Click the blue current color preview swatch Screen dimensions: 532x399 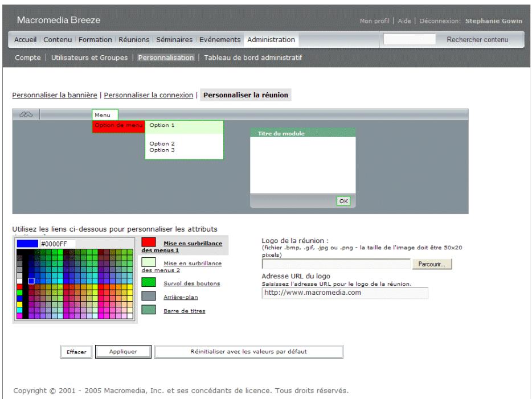pos(27,244)
